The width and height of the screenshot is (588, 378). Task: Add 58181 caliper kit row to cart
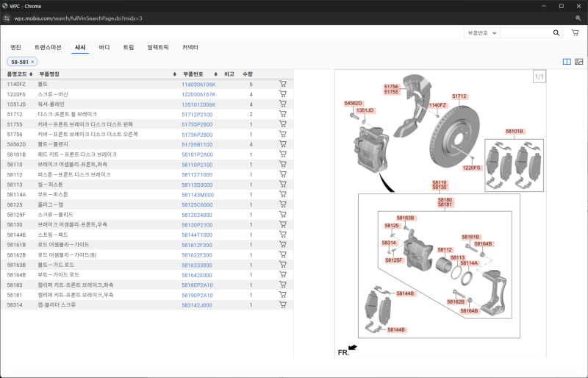click(x=283, y=295)
